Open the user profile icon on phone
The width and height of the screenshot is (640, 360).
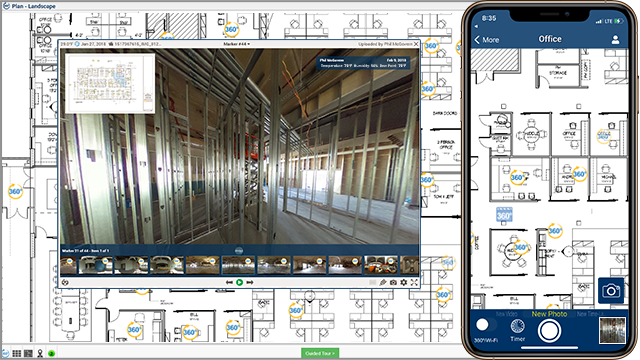click(615, 40)
